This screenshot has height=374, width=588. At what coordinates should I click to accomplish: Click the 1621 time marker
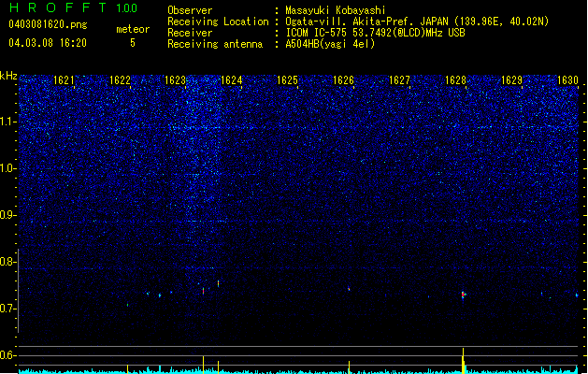[x=64, y=80]
